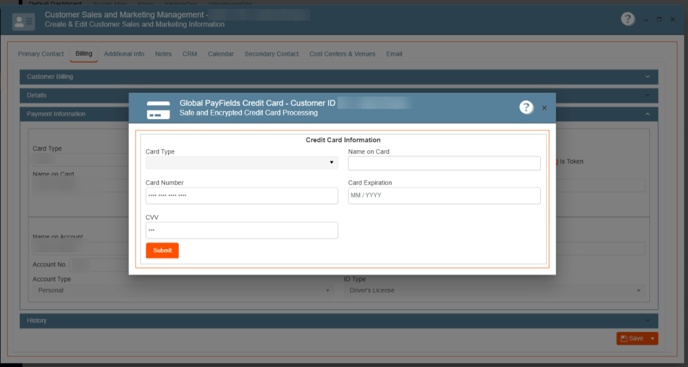Viewport: 688px width, 367px height.
Task: Close the Global PayFields Credit Card dialog
Action: pyautogui.click(x=544, y=108)
